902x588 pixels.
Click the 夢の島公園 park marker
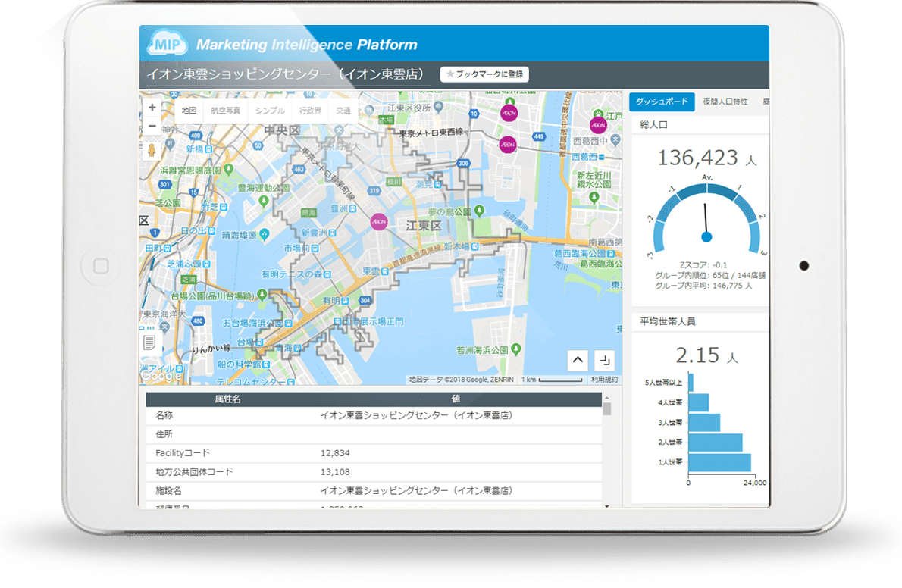[479, 211]
